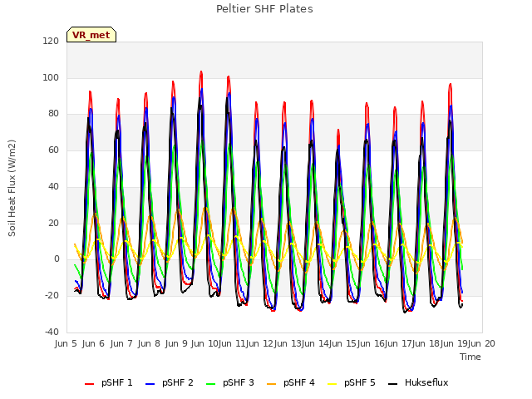This screenshot has height=399, width=532.
Task: Click the Jun 6 x-axis date label
Action: point(93,343)
